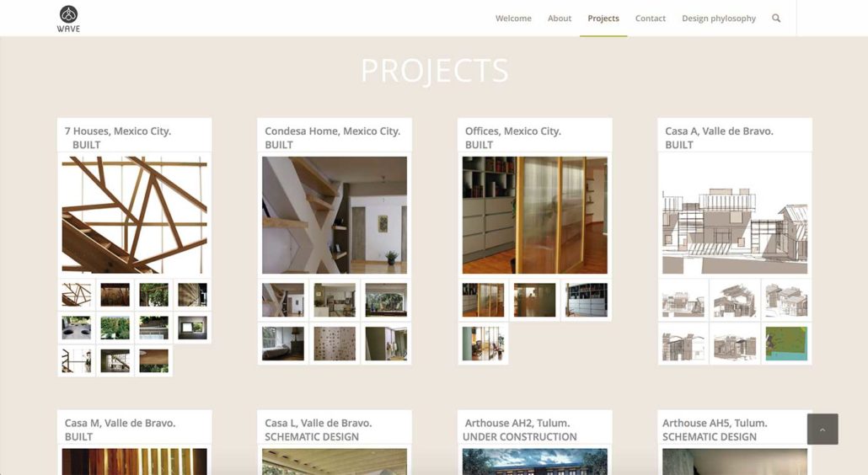Select Offices middle thumbnail in first row
This screenshot has height=475, width=868.
535,300
